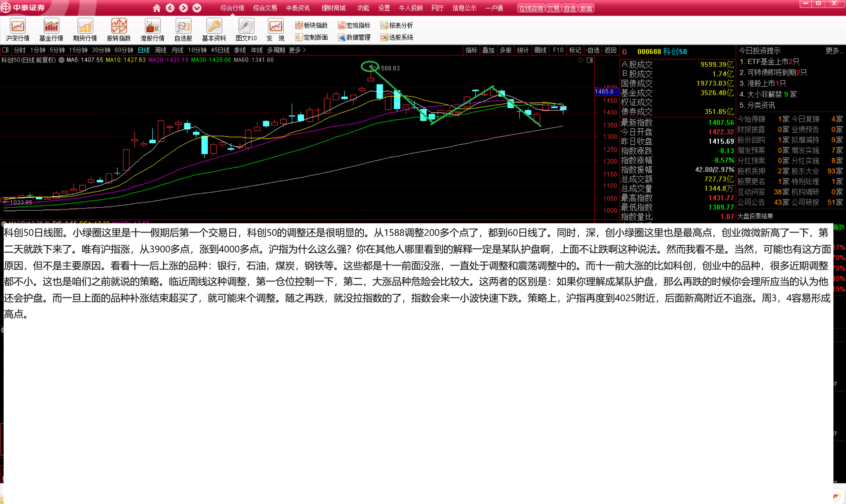
Task: Click the 基金行情 chart icon
Action: pyautogui.click(x=51, y=26)
